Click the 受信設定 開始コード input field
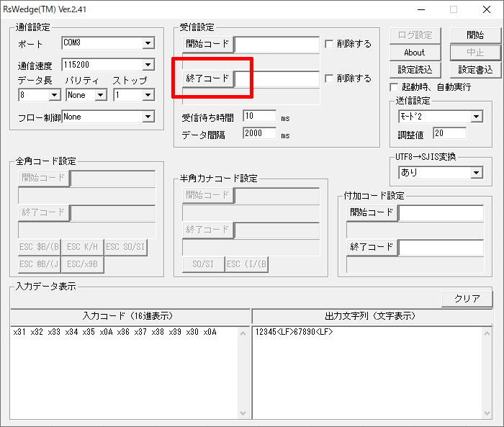Viewport: 504px width, 427px height. pyautogui.click(x=277, y=45)
